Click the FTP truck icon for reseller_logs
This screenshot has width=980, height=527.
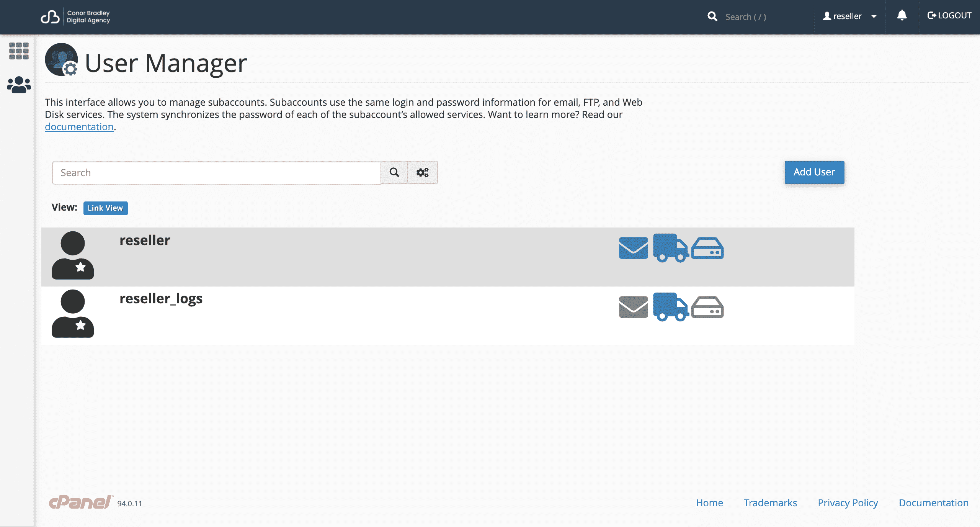click(x=671, y=307)
